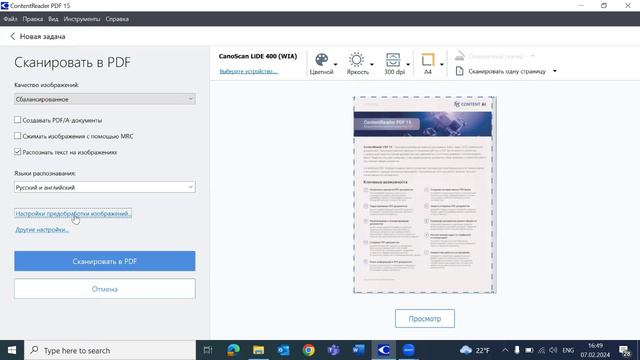Open the Качество изображений dropdown
640x360 pixels.
coord(105,99)
